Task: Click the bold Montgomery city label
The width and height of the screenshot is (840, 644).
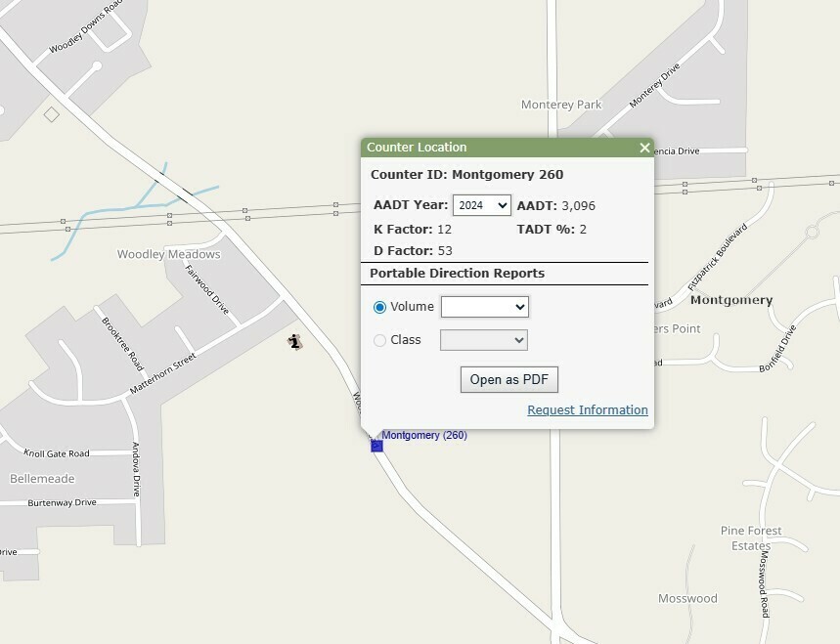Action: pos(731,301)
